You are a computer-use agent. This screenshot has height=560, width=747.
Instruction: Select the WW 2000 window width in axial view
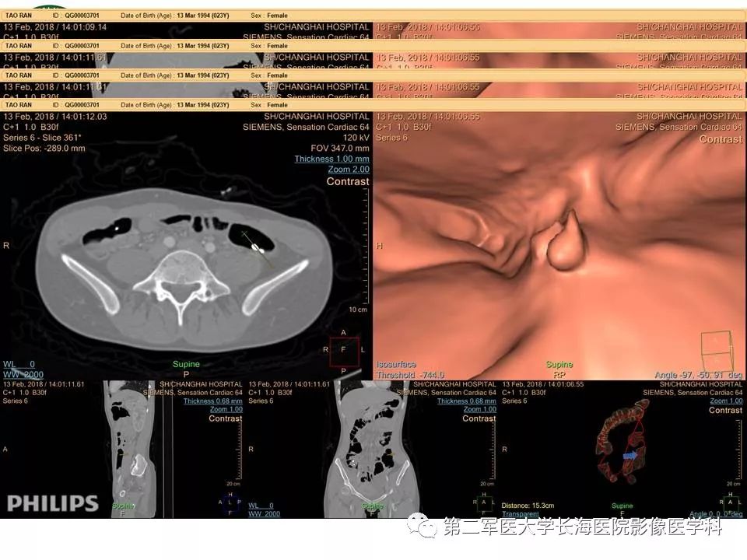click(x=23, y=375)
